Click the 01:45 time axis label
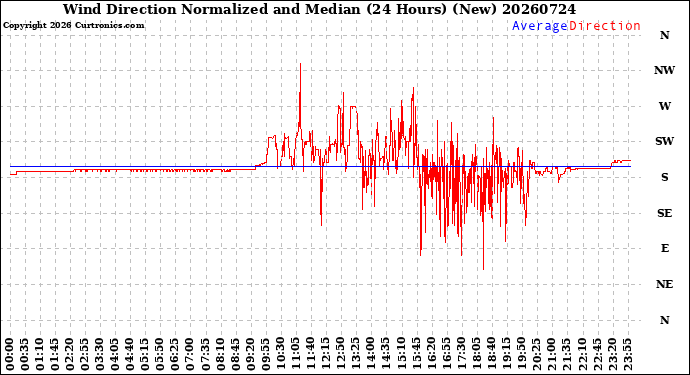This screenshot has width=690, height=375. point(55,354)
